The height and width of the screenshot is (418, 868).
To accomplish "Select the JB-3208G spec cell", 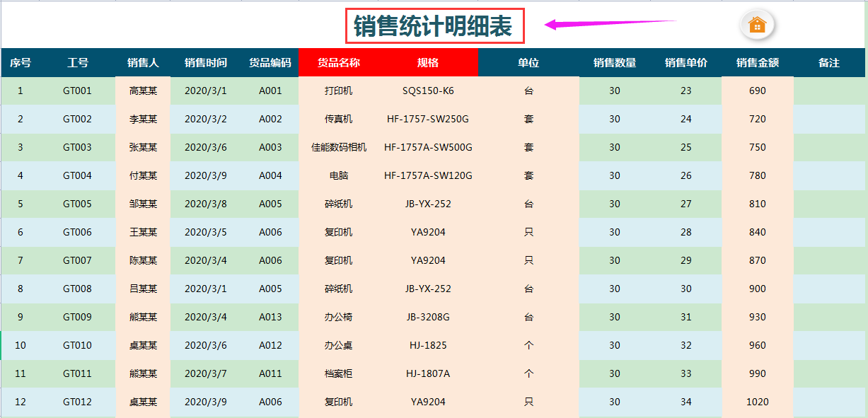I will click(x=428, y=317).
